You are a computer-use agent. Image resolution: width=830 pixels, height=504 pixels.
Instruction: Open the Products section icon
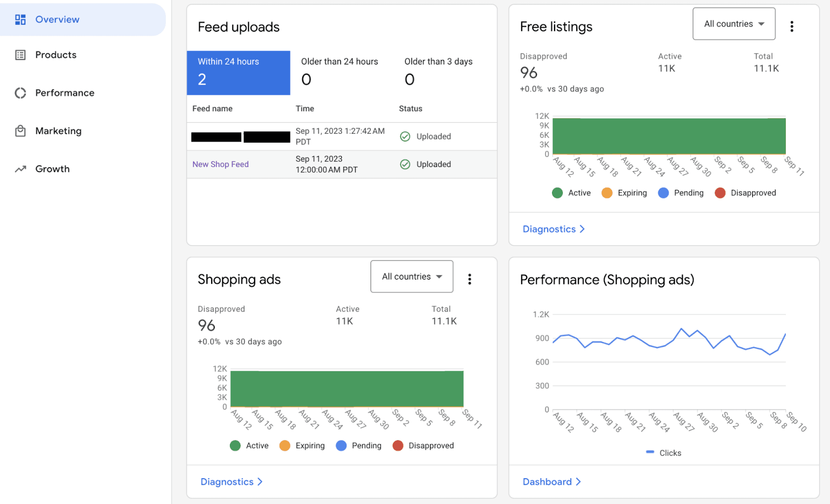click(20, 54)
